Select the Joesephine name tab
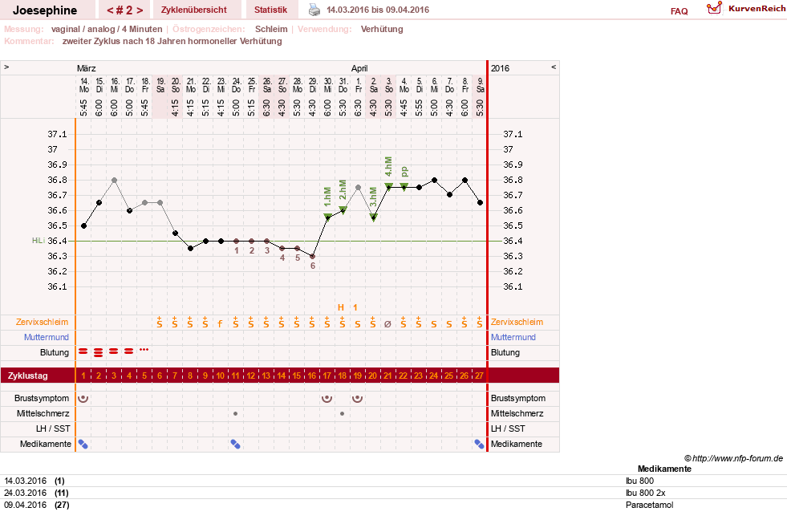Image resolution: width=787 pixels, height=532 pixels. click(x=45, y=10)
